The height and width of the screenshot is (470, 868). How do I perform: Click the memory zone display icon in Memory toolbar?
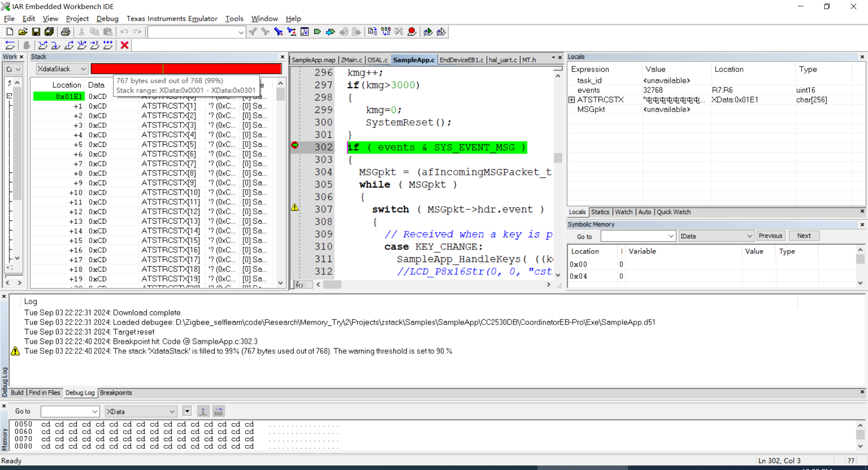(x=203, y=411)
